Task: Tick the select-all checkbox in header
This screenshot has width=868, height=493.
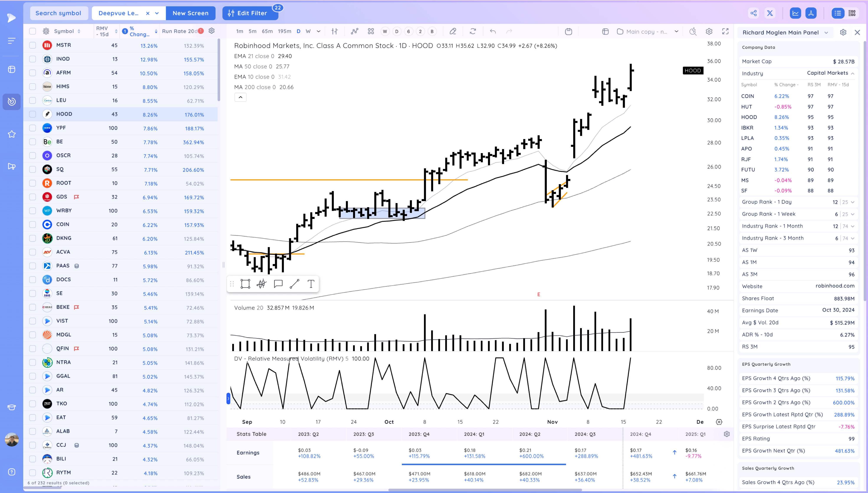Action: (x=33, y=31)
